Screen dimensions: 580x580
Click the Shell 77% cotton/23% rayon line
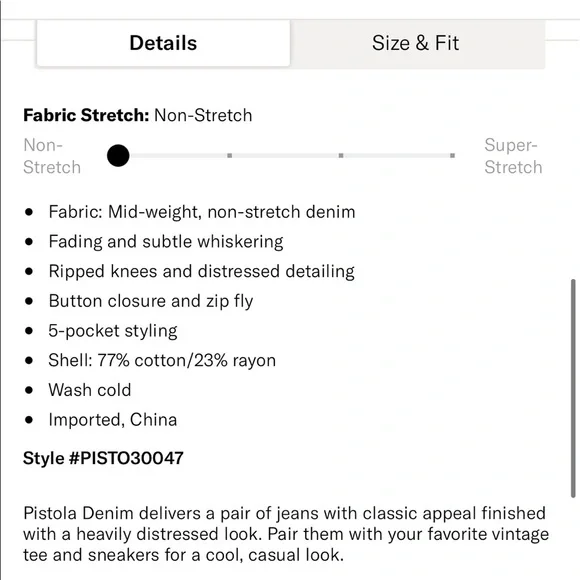click(162, 360)
